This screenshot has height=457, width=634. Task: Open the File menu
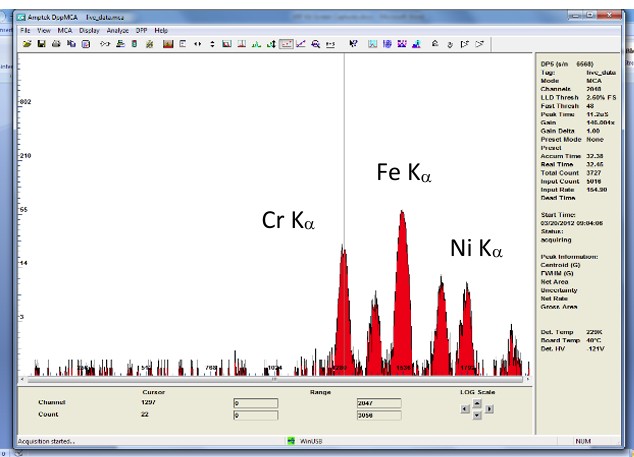[x=27, y=31]
